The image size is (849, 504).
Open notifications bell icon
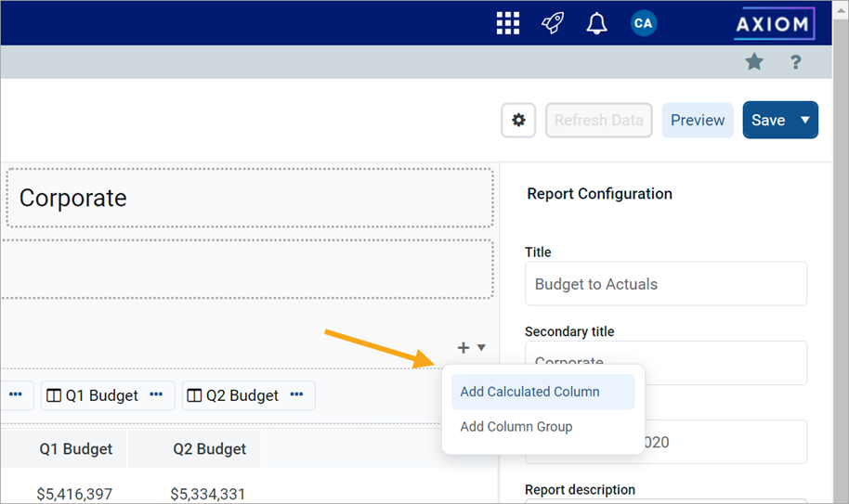[x=596, y=23]
